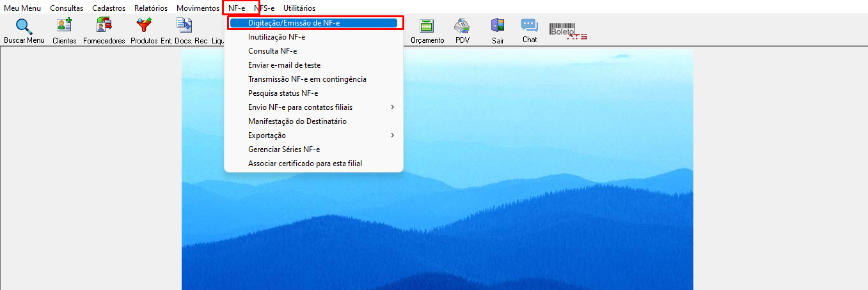Select Transmissão NF-e em contingência
This screenshot has height=290, width=868.
(313, 79)
